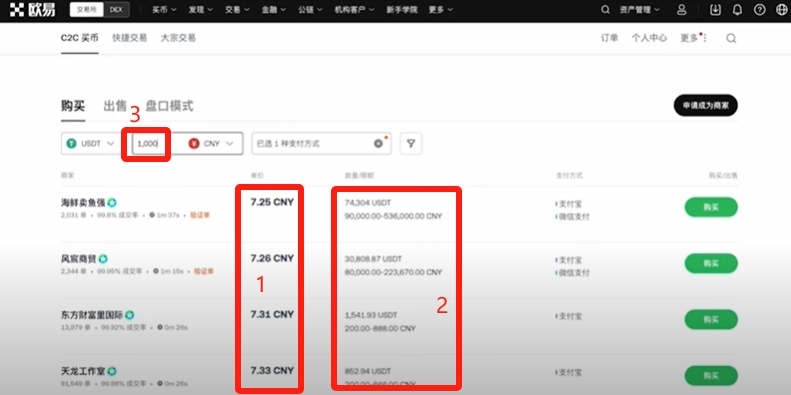
Task: Click the globe language icon
Action: click(781, 10)
